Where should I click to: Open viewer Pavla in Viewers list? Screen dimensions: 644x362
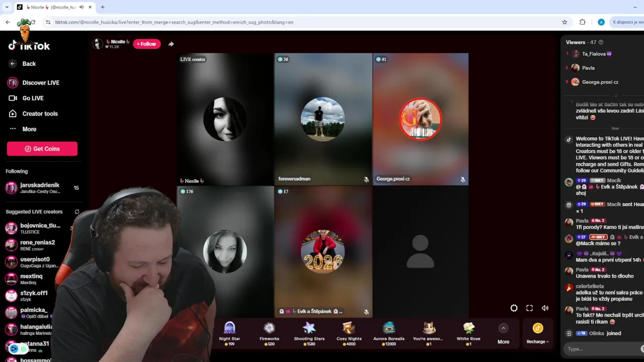583,68
